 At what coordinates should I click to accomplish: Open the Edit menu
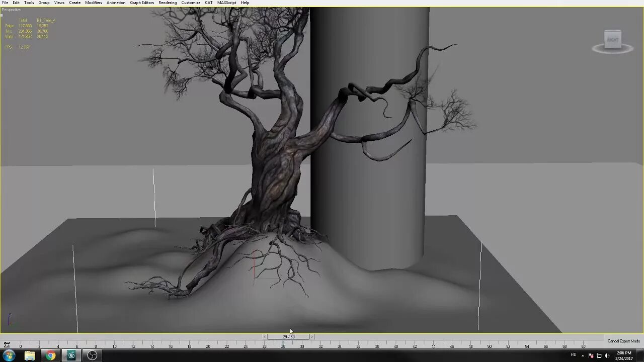click(16, 3)
